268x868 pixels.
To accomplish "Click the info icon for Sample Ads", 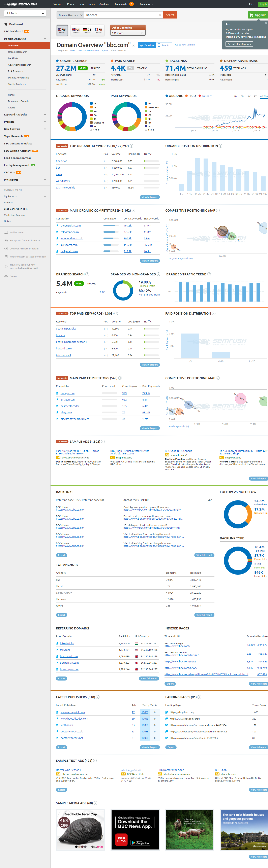I will pyautogui.click(x=103, y=441).
